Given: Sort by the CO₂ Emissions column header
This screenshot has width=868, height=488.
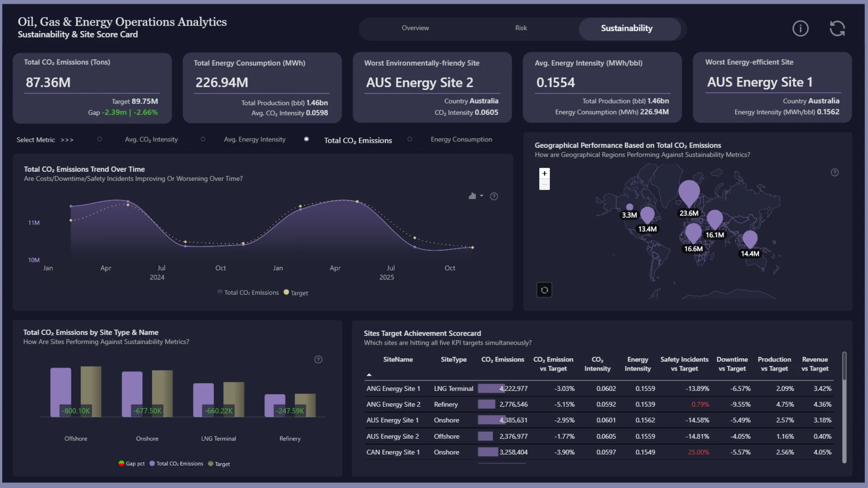Looking at the screenshot, I should coord(502,360).
